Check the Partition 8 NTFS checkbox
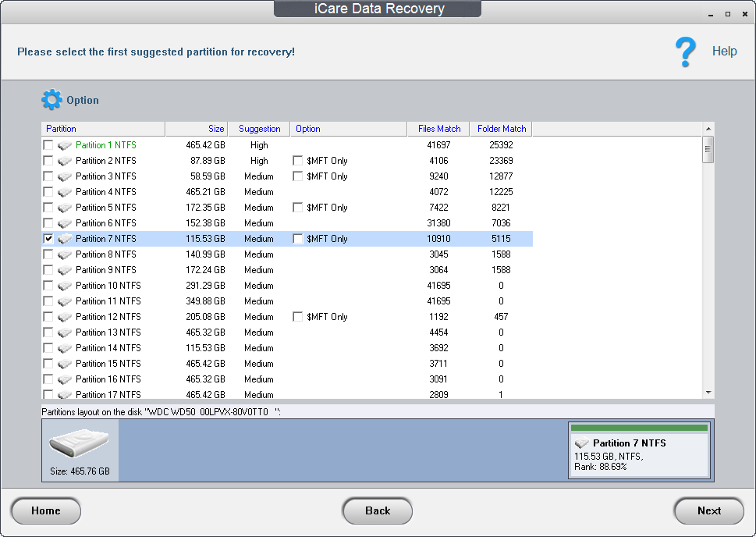756x537 pixels. click(x=48, y=254)
